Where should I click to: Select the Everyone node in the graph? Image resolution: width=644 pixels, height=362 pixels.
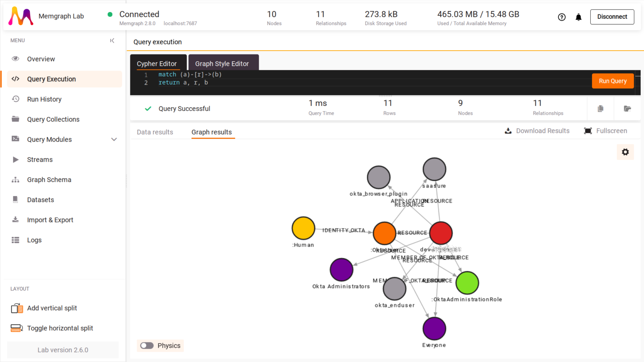(x=434, y=328)
